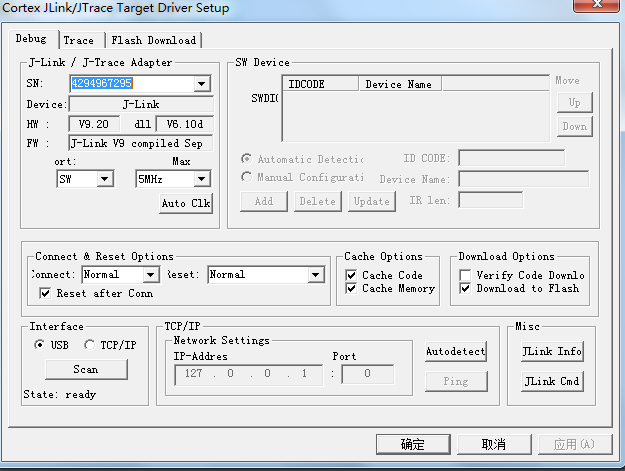Click the 取消 (Cancel) button
Viewport: 625px width, 471px height.
(494, 444)
